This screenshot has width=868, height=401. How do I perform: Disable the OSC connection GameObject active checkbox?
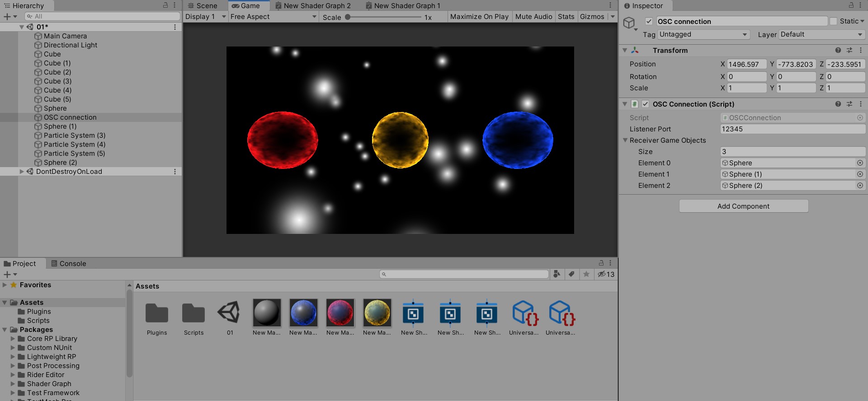649,21
